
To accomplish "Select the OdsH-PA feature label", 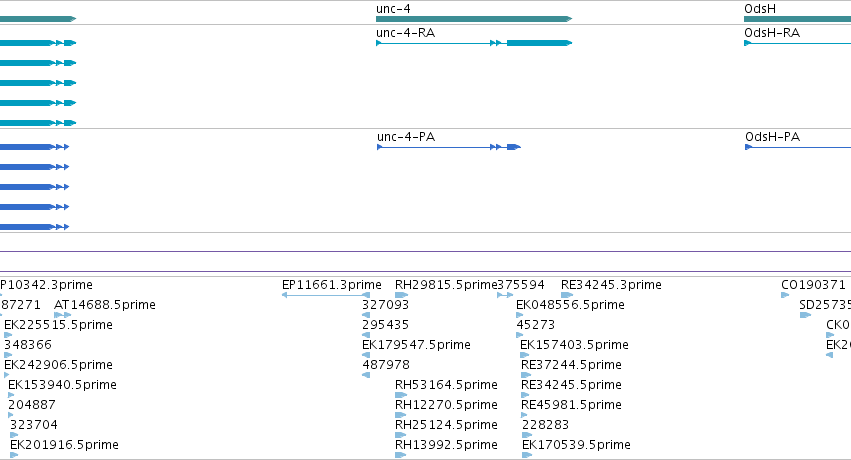I will [772, 137].
